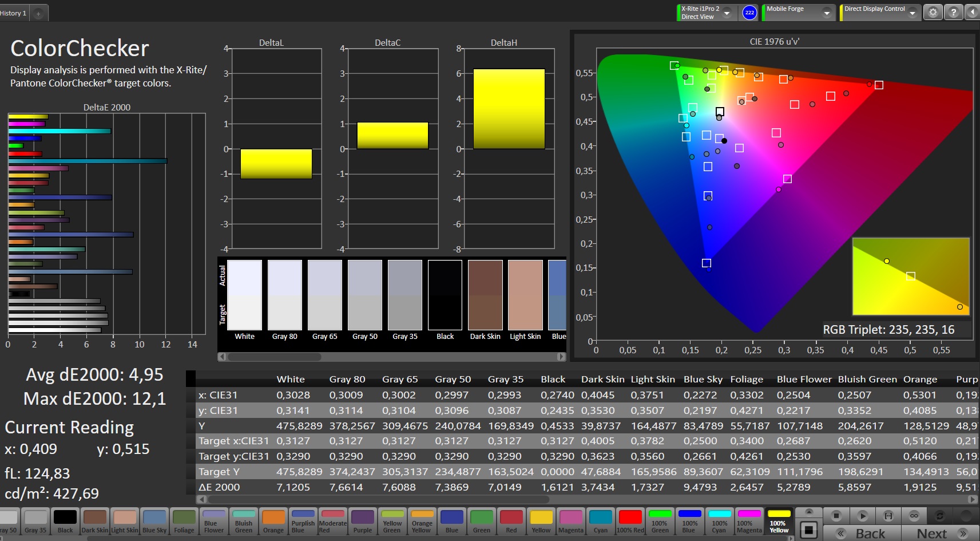Click left arrow of swatch comparison scrollbar
This screenshot has height=541, width=980.
point(222,357)
